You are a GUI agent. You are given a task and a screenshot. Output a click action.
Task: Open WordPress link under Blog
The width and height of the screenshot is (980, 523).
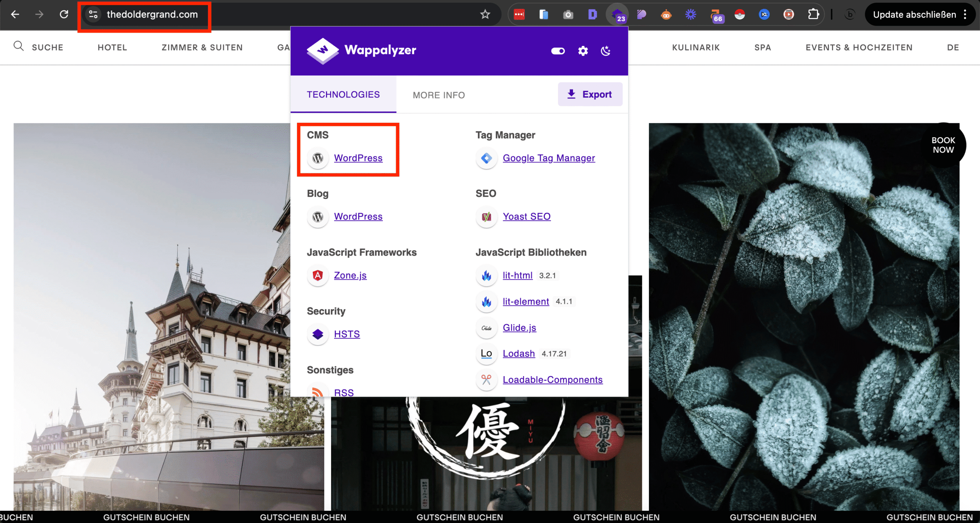[358, 217]
